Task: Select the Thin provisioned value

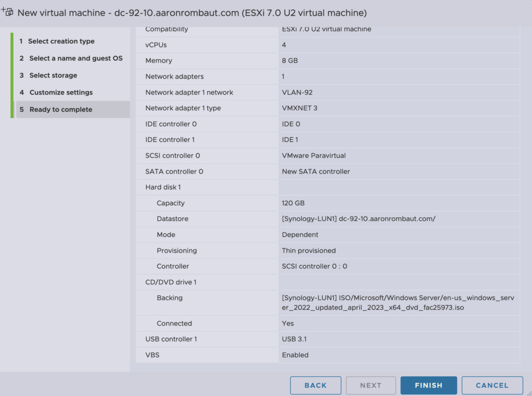Action: [309, 250]
